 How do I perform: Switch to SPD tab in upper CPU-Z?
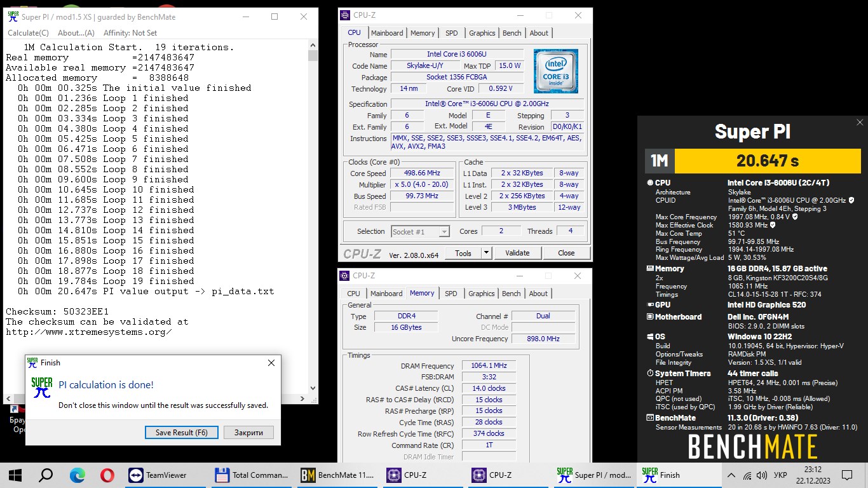pyautogui.click(x=451, y=33)
